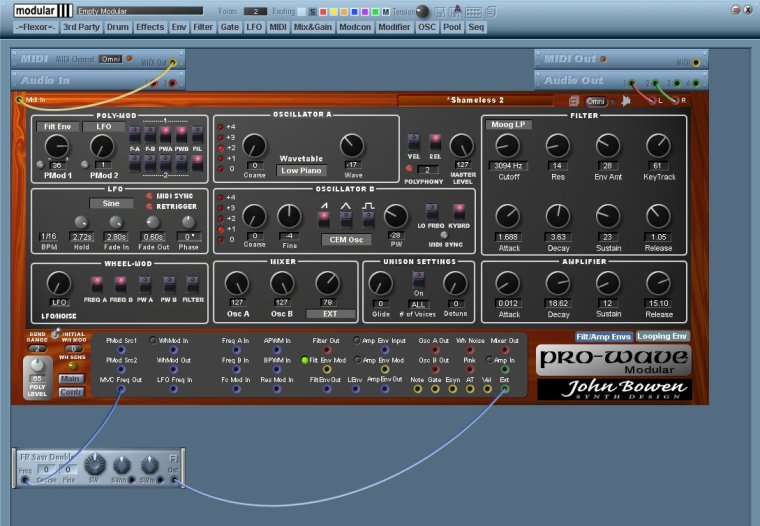The image size is (760, 526).
Task: Click the Contr page button
Action: click(x=71, y=392)
